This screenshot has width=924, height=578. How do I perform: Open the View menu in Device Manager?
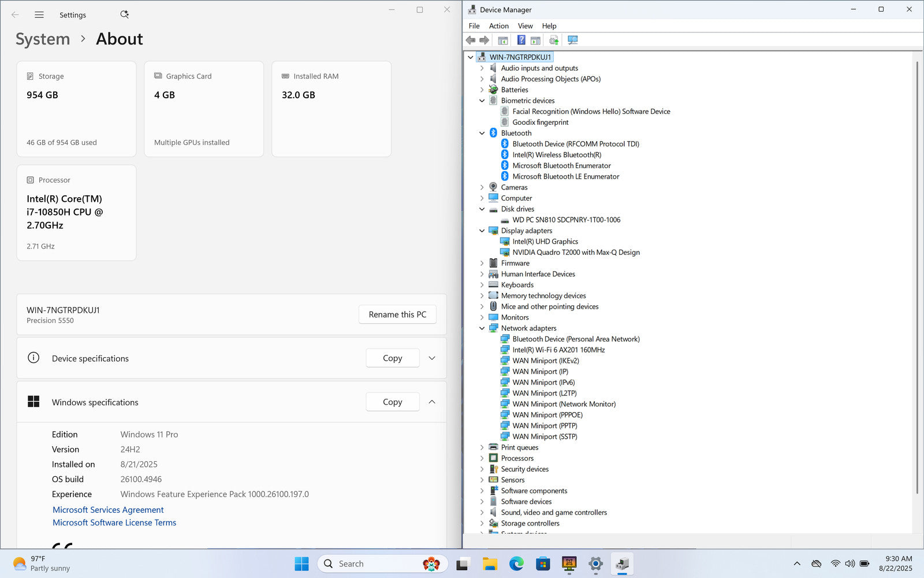(525, 26)
